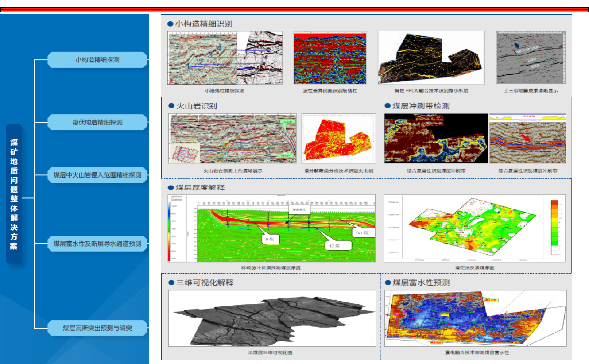
Task: Select the 隐伏构造精细探测 button
Action: click(x=97, y=122)
